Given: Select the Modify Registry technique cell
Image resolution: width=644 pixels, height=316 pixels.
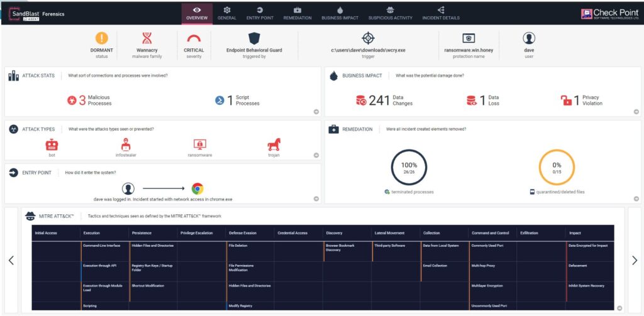Looking at the screenshot, I should pos(250,306).
